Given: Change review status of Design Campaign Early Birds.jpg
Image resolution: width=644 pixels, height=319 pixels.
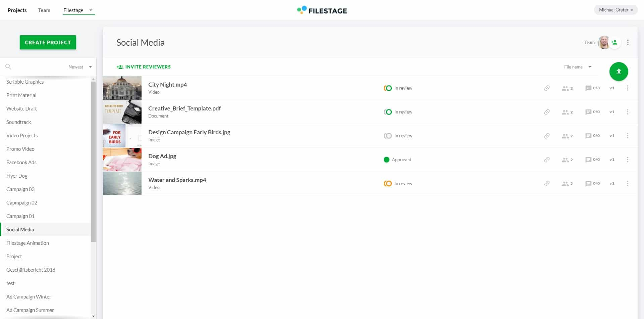Looking at the screenshot, I should click(x=388, y=136).
